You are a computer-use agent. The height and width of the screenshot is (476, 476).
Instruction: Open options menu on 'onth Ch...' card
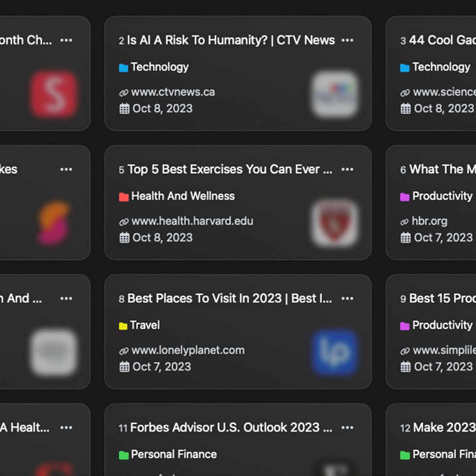pos(66,40)
